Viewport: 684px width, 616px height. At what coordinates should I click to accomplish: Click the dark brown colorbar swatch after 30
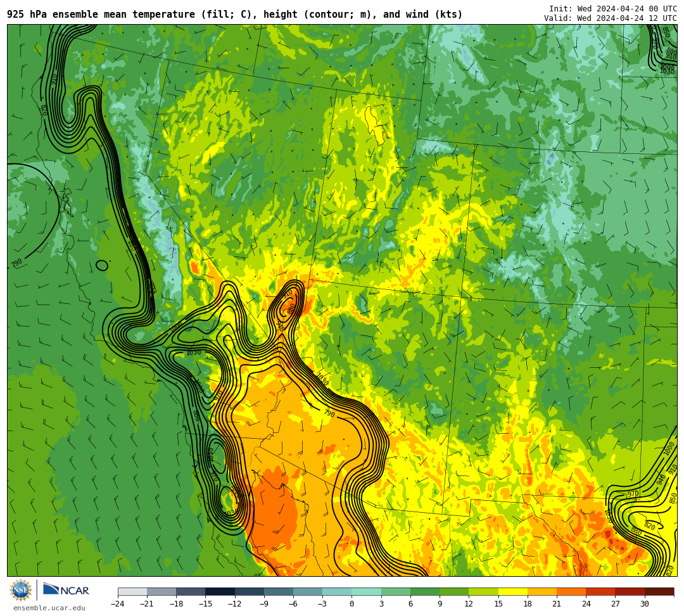pyautogui.click(x=659, y=591)
